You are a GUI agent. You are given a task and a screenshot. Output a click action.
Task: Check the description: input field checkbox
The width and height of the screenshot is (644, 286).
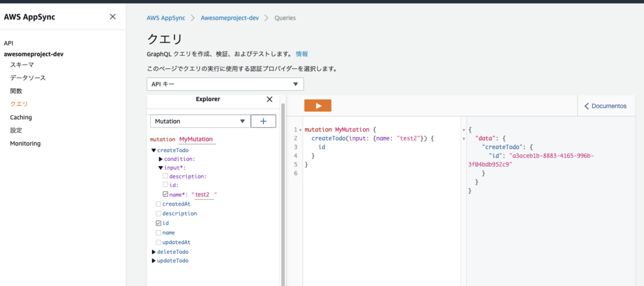point(165,176)
